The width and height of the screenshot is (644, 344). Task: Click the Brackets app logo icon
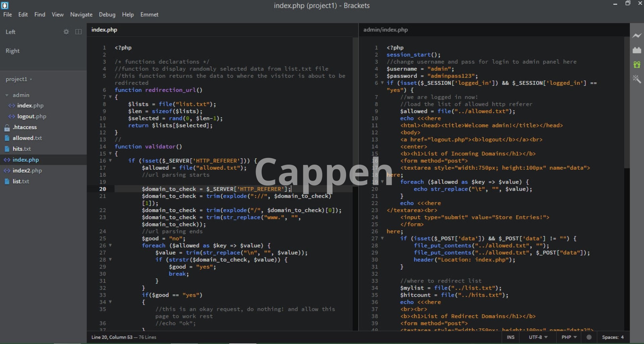point(5,5)
